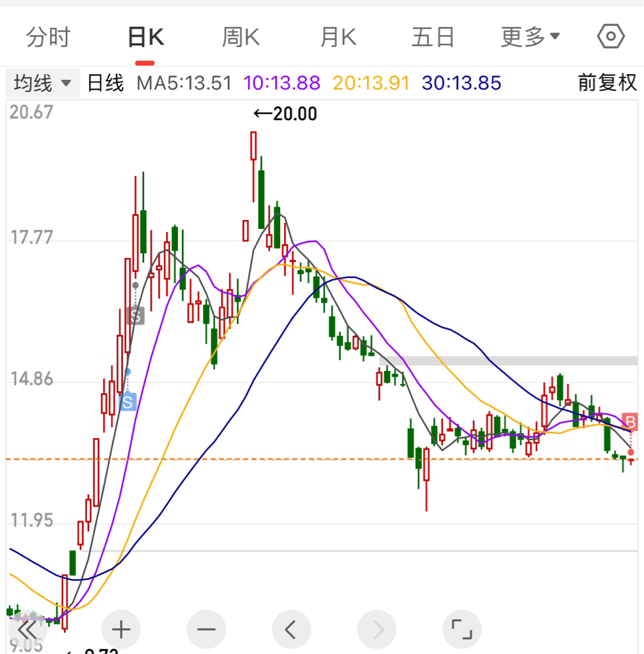Open the 周K weekly chart tab
This screenshot has height=654, width=644.
click(241, 37)
